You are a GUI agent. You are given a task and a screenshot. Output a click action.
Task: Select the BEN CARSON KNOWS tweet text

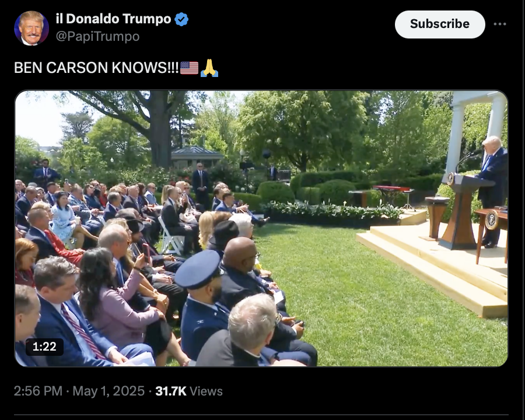tap(96, 68)
